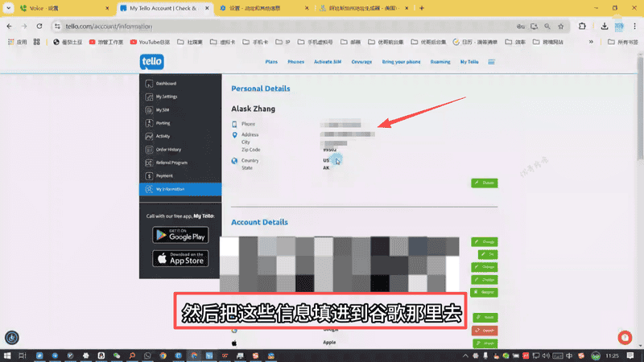Open Windows Start menu
Viewport: 644px width, 362px height.
point(7,356)
